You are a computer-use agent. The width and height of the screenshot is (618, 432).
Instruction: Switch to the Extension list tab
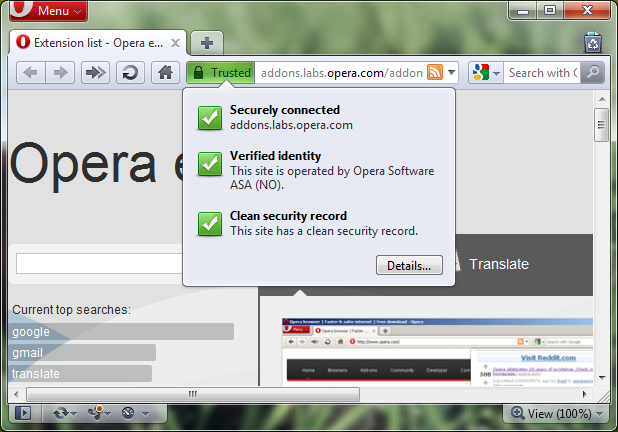pos(98,43)
